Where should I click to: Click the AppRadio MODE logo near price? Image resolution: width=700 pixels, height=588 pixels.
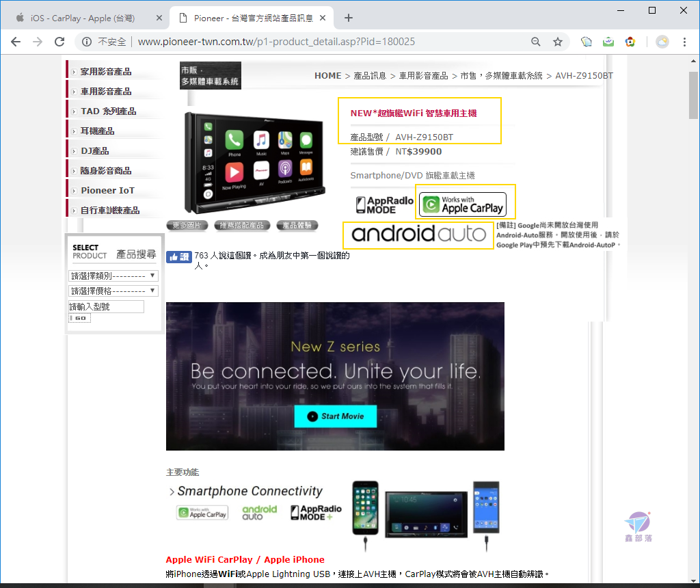pyautogui.click(x=384, y=205)
